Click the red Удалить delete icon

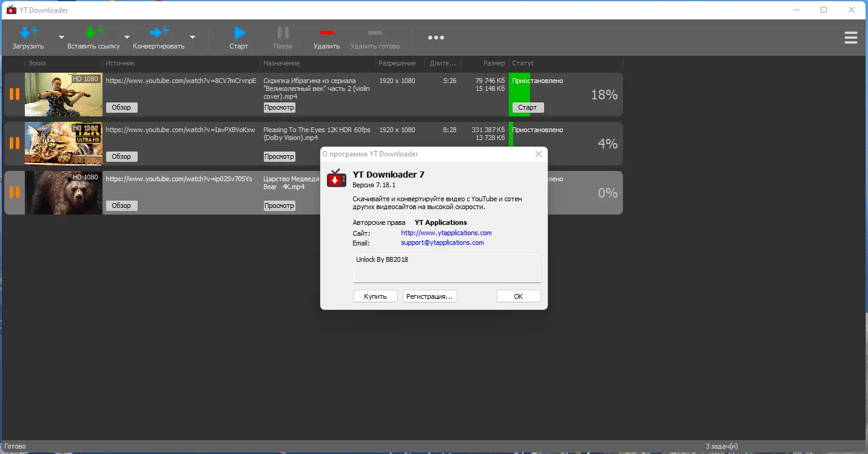(327, 33)
